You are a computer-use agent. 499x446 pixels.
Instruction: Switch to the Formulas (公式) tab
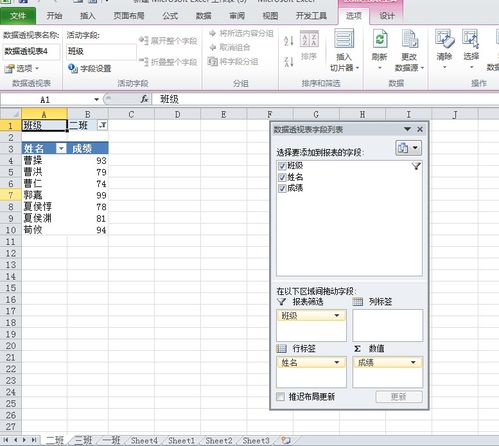coord(170,16)
